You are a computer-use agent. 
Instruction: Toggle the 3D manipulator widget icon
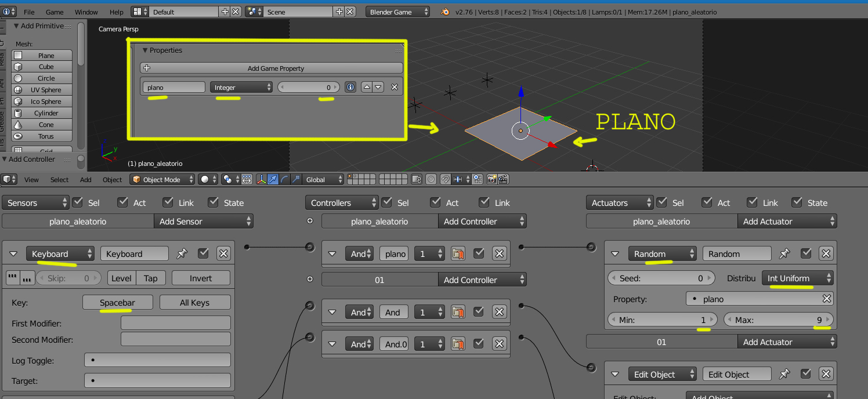(x=262, y=180)
